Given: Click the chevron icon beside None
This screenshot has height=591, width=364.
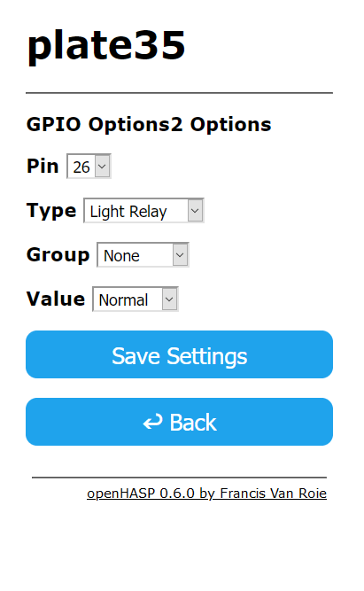Looking at the screenshot, I should pyautogui.click(x=180, y=255).
